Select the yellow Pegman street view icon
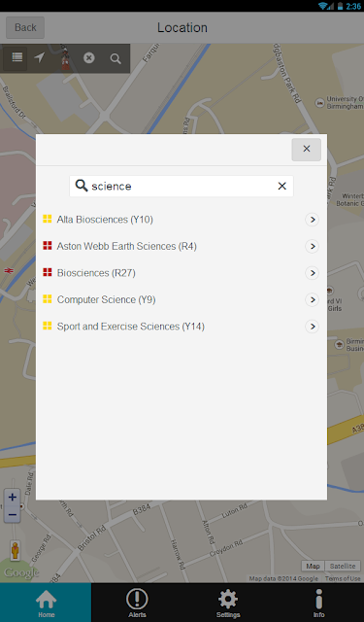 (16, 551)
